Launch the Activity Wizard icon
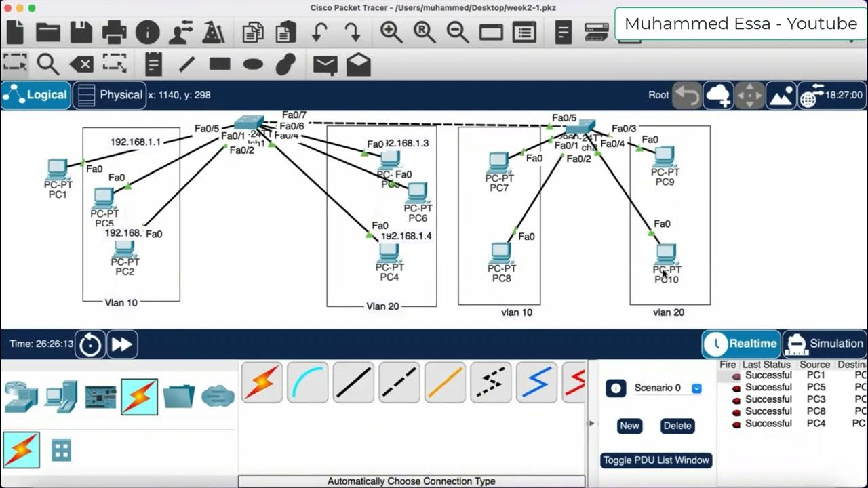The image size is (868, 488). tap(214, 32)
